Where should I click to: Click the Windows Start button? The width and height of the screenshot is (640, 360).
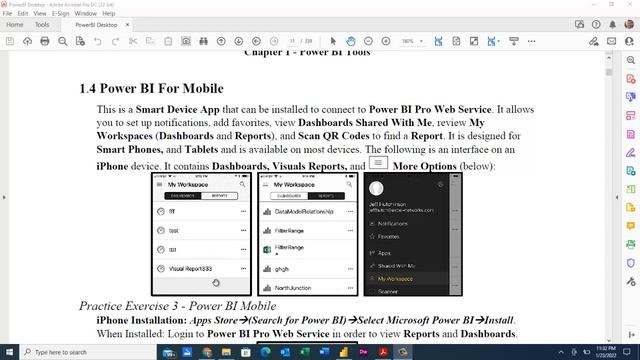coord(9,352)
